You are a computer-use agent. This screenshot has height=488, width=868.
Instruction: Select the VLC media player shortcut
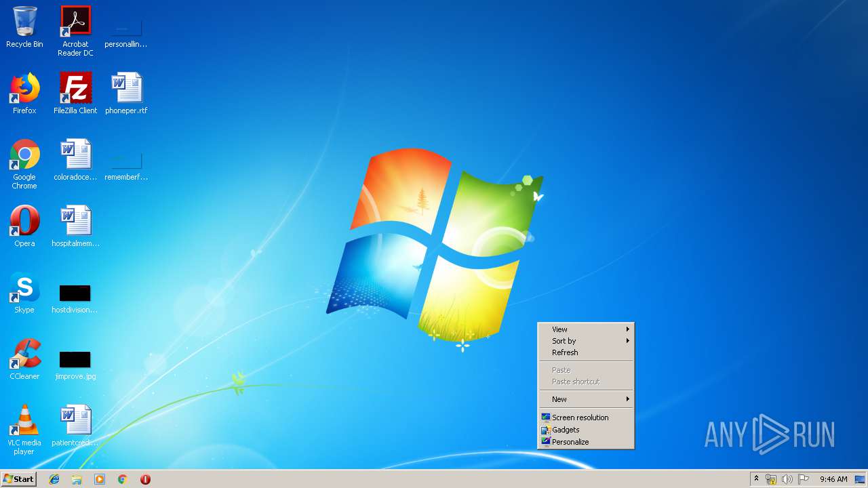click(x=24, y=430)
